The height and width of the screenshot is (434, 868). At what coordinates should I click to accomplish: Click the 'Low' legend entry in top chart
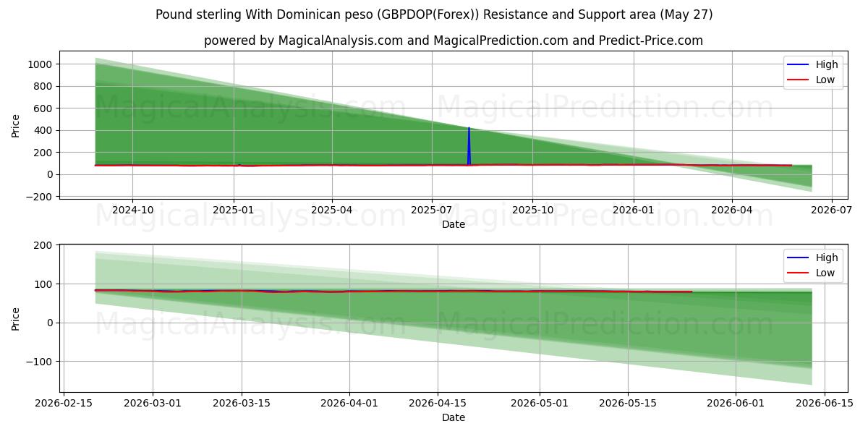(x=813, y=80)
